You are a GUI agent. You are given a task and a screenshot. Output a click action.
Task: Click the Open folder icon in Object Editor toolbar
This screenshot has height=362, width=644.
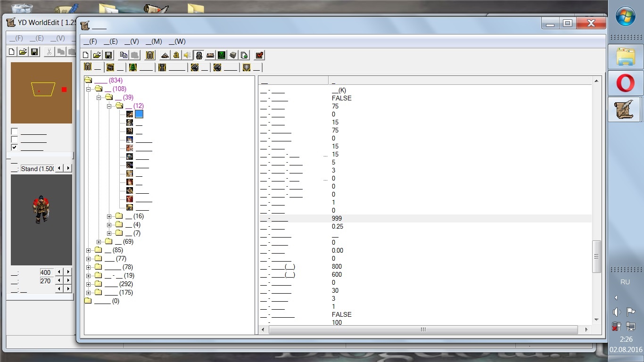coord(97,55)
